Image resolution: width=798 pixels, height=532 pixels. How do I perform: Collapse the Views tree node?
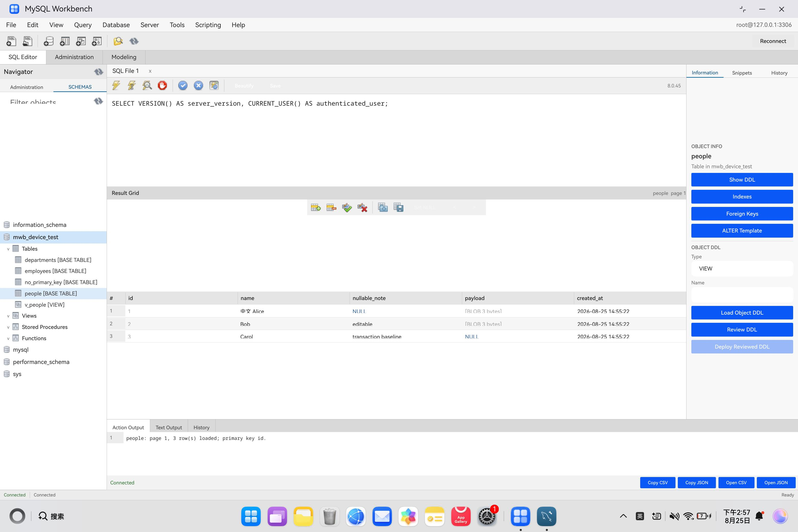pyautogui.click(x=8, y=316)
